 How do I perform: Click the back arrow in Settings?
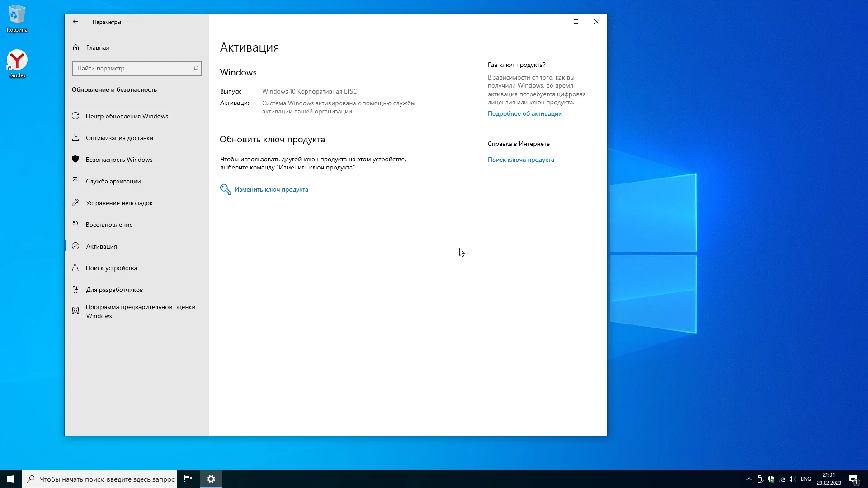(75, 22)
